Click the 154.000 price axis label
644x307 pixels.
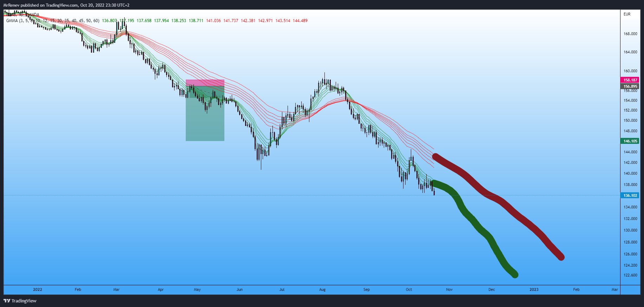[x=630, y=100]
